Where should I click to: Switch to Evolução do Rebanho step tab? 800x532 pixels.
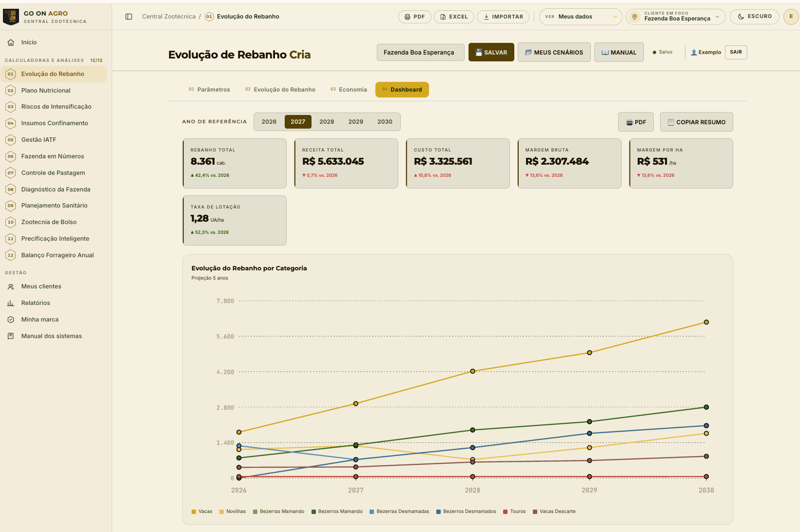point(280,90)
